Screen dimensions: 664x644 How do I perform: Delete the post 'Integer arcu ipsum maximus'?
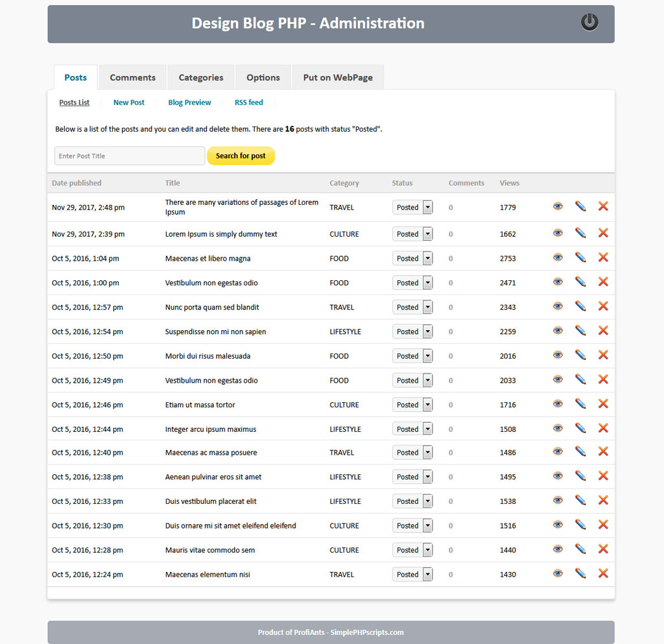(x=603, y=427)
